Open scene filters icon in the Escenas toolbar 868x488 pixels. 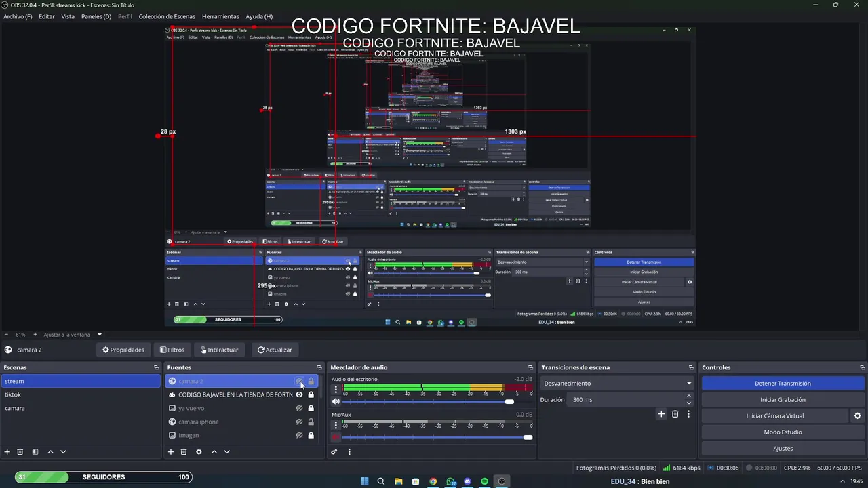pos(35,452)
